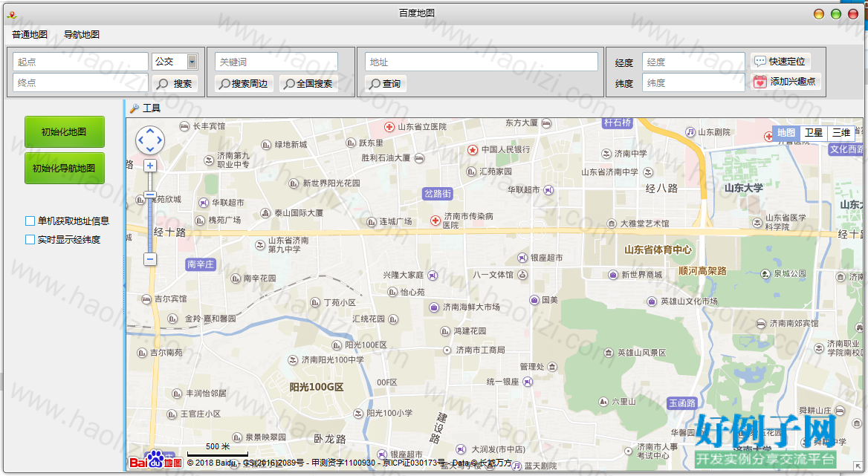
Task: Click the 玉函路 purple label on the map
Action: click(682, 403)
